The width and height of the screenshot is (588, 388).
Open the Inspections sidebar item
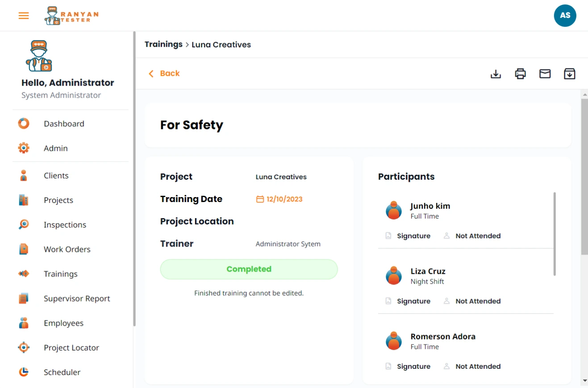[x=65, y=225]
